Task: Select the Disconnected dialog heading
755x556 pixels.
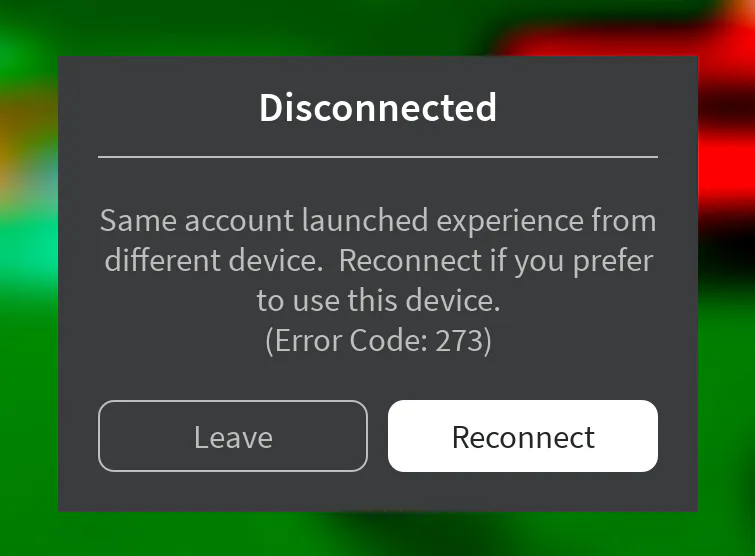Action: (x=378, y=107)
